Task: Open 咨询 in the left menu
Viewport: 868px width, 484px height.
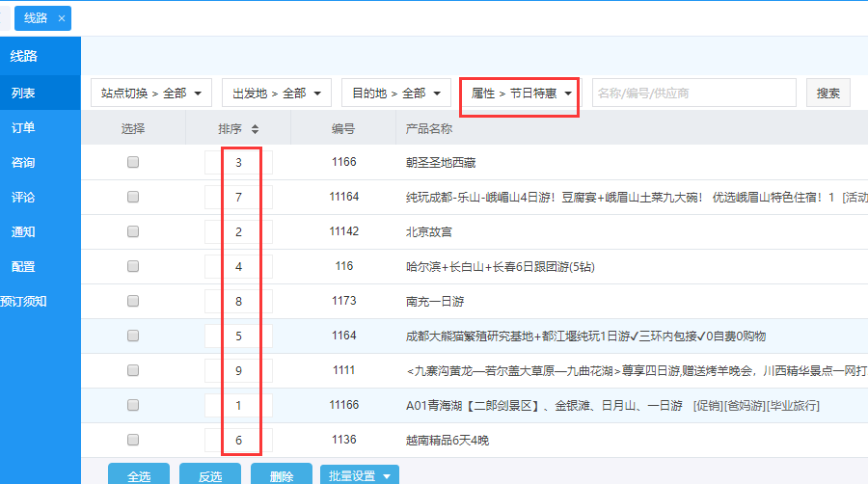Action: point(23,163)
